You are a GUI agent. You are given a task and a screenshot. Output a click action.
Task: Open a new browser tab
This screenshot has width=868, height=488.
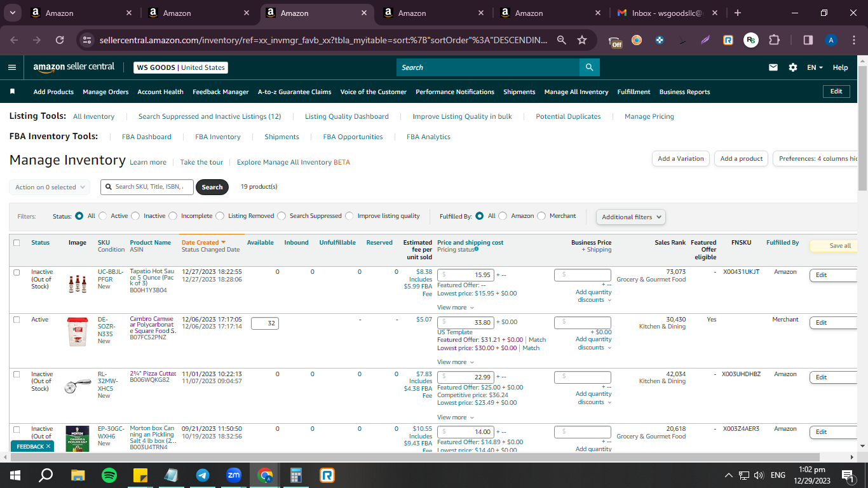(x=737, y=13)
